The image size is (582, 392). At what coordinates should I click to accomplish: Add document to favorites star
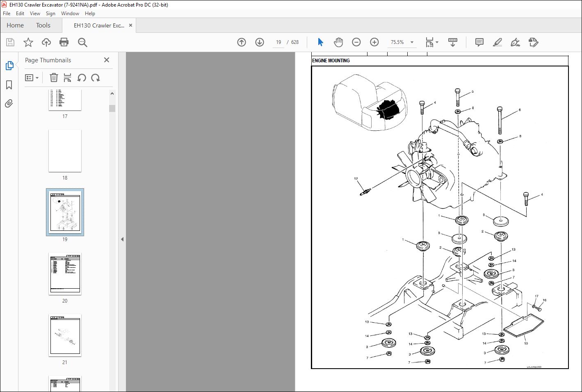click(28, 42)
